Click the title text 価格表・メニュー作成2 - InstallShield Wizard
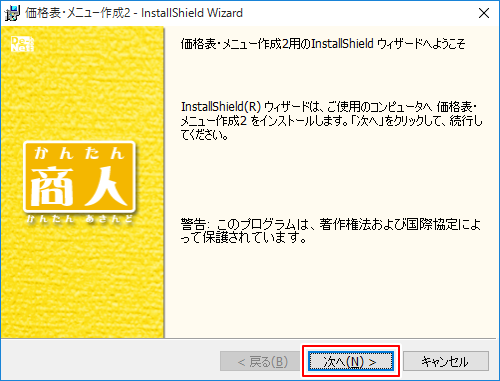Screen dimensions: 500x381 pyautogui.click(x=134, y=13)
